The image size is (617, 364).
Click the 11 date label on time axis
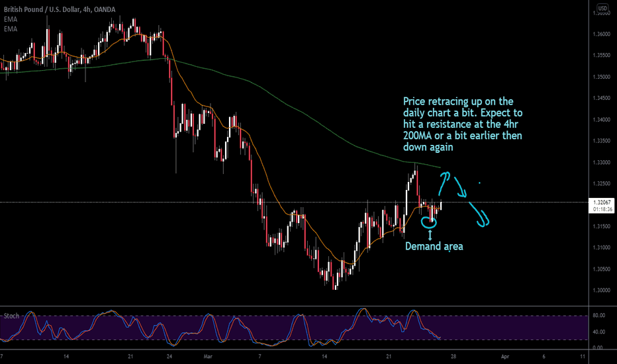(583, 357)
